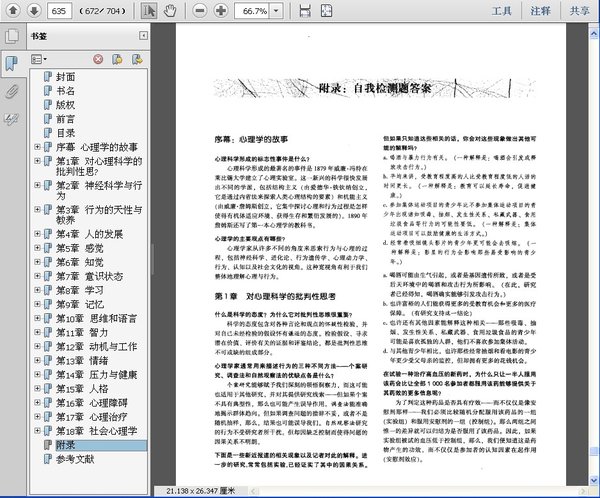Open the 第17章 心理治疗 bookmark
The image size is (600, 498).
click(x=92, y=417)
